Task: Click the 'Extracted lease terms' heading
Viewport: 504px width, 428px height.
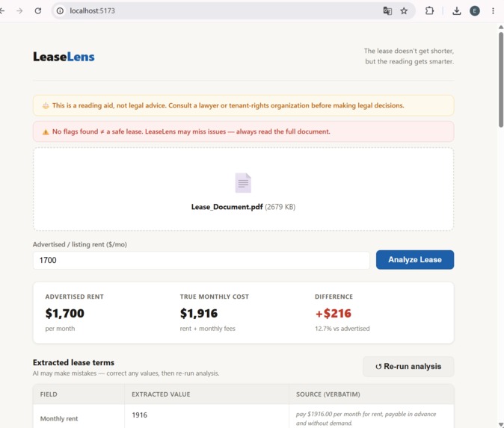Action: [x=73, y=362]
